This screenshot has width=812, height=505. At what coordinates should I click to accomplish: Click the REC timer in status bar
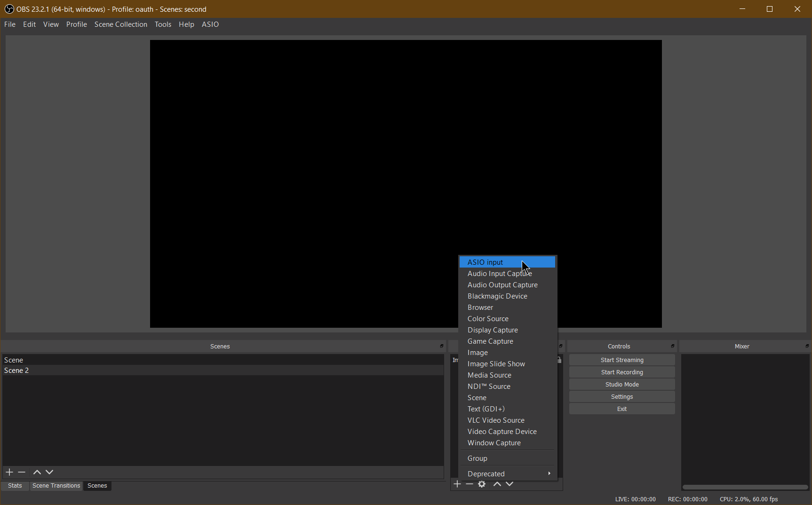click(x=688, y=499)
